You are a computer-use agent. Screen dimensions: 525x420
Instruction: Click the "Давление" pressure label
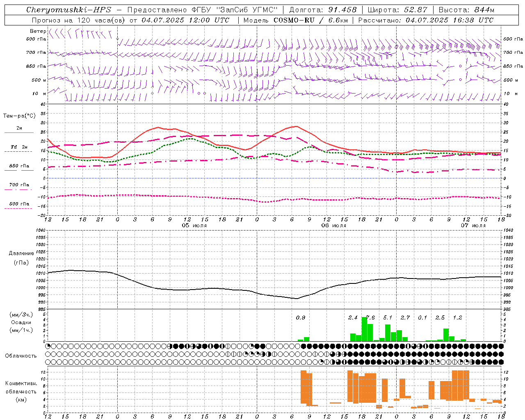(x=21, y=253)
